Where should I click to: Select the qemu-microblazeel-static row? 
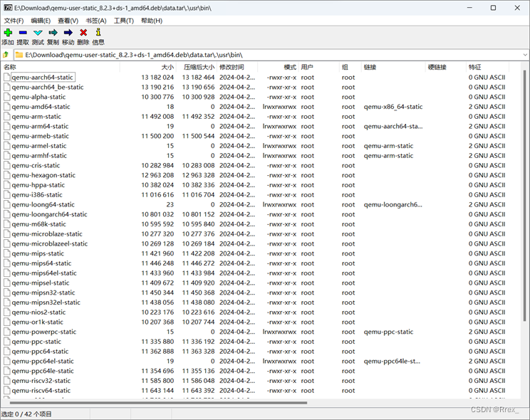click(254, 244)
